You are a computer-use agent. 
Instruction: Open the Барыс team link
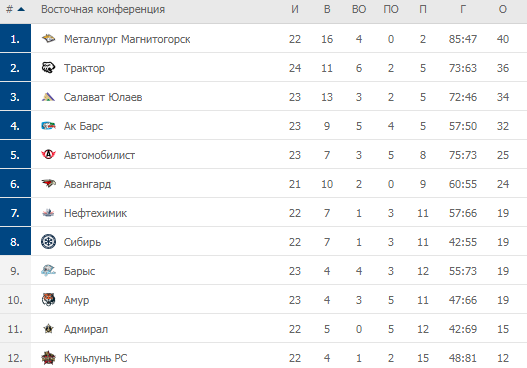point(80,271)
